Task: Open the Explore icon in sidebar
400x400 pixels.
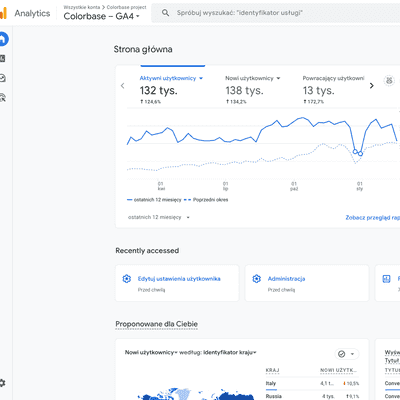Action: (x=2, y=78)
